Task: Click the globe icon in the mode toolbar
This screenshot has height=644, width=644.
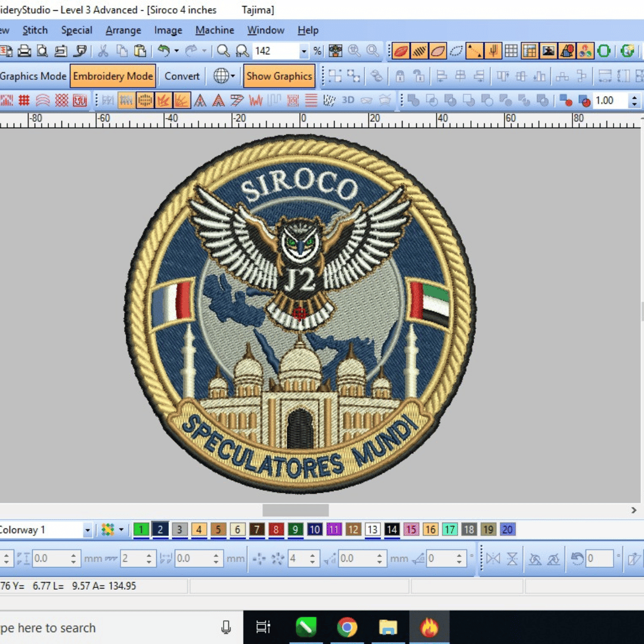Action: (x=221, y=76)
